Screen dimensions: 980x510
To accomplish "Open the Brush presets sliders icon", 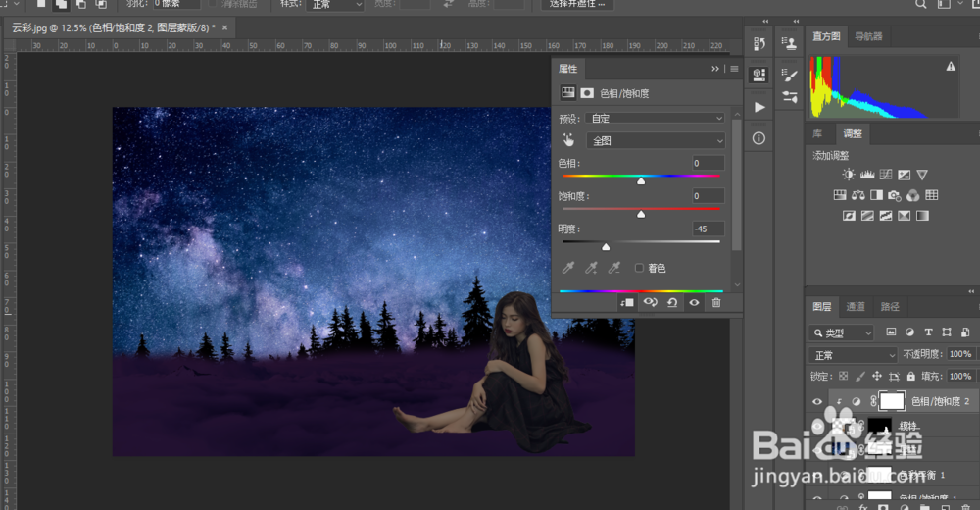I will click(x=790, y=97).
